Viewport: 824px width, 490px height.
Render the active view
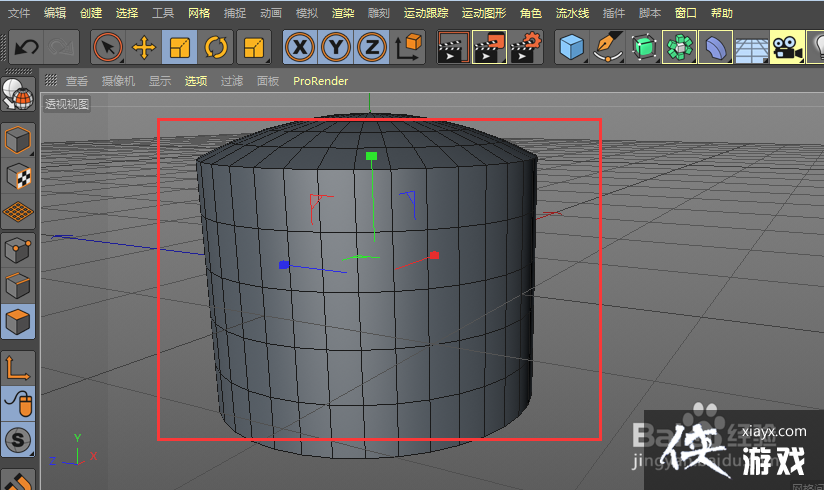454,47
